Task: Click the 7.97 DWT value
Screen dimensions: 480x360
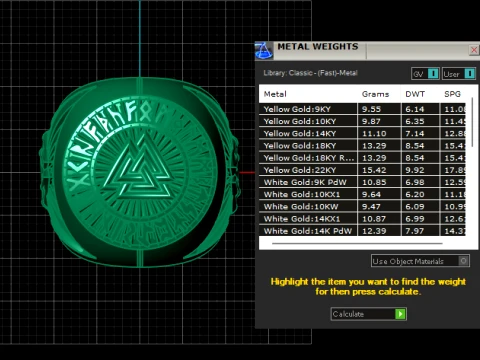Action: (x=415, y=231)
